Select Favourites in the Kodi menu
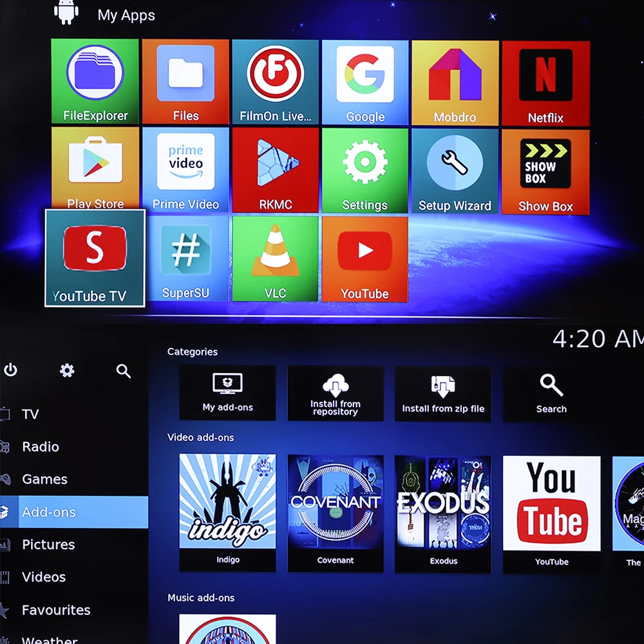The image size is (644, 644). (x=74, y=610)
